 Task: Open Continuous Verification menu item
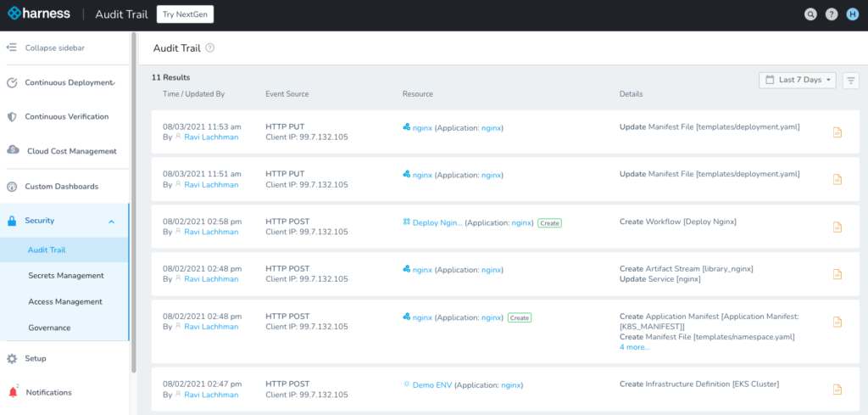click(64, 117)
